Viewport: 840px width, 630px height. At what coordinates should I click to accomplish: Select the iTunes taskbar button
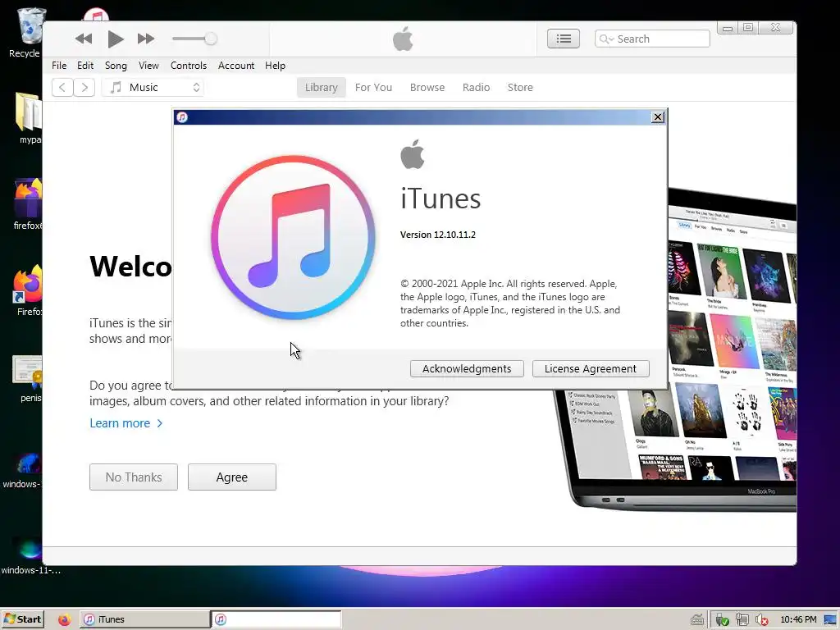(x=144, y=619)
